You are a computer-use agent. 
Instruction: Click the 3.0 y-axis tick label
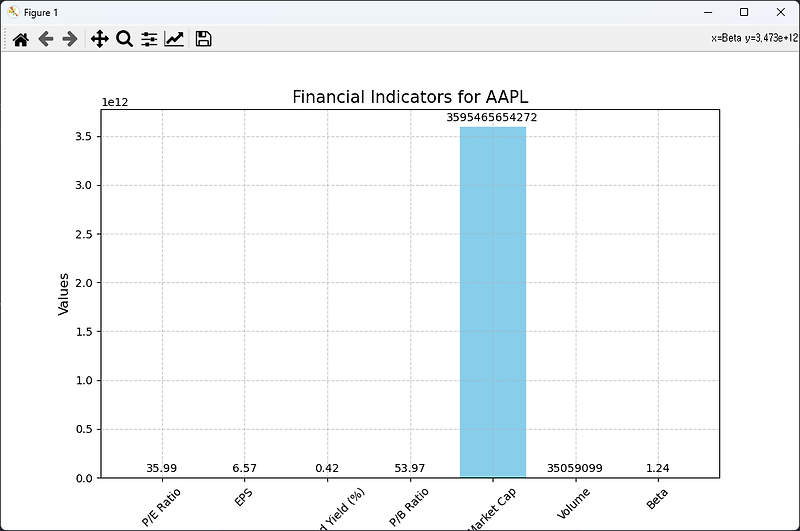[84, 185]
